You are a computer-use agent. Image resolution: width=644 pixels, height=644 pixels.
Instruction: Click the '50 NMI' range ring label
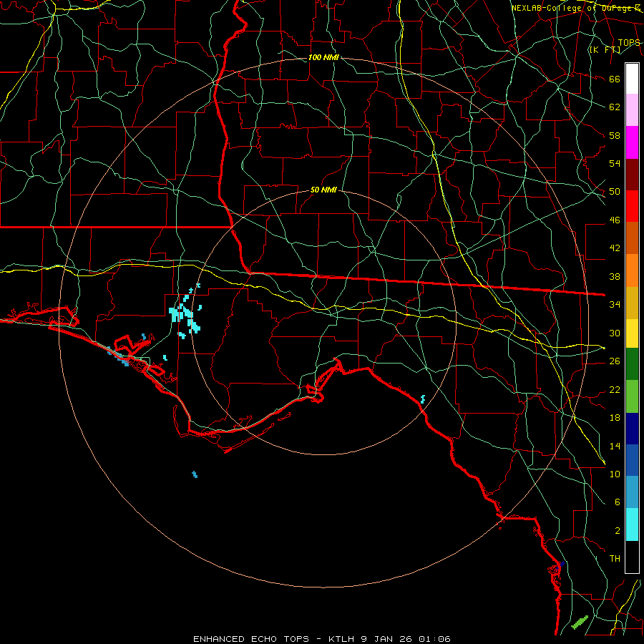pos(323,190)
